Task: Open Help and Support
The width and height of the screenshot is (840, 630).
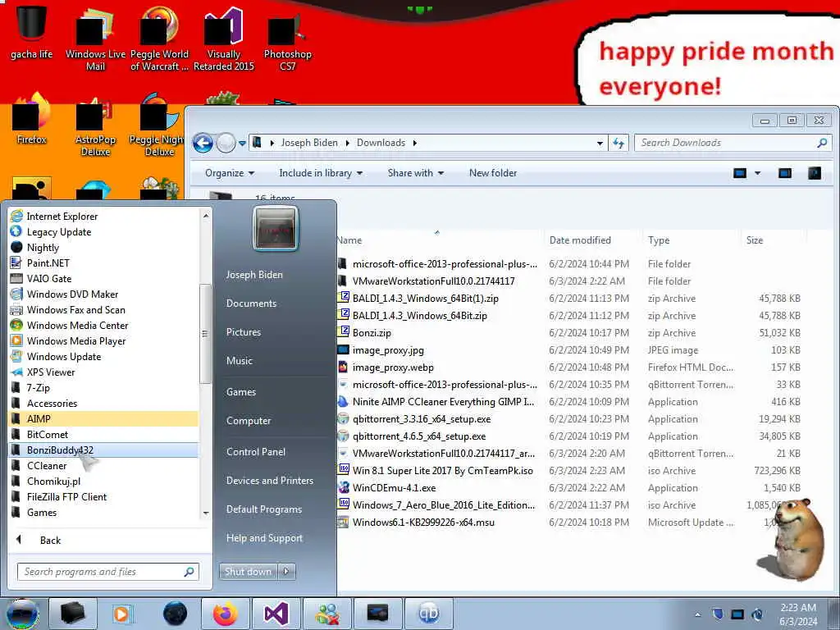Action: 264,538
